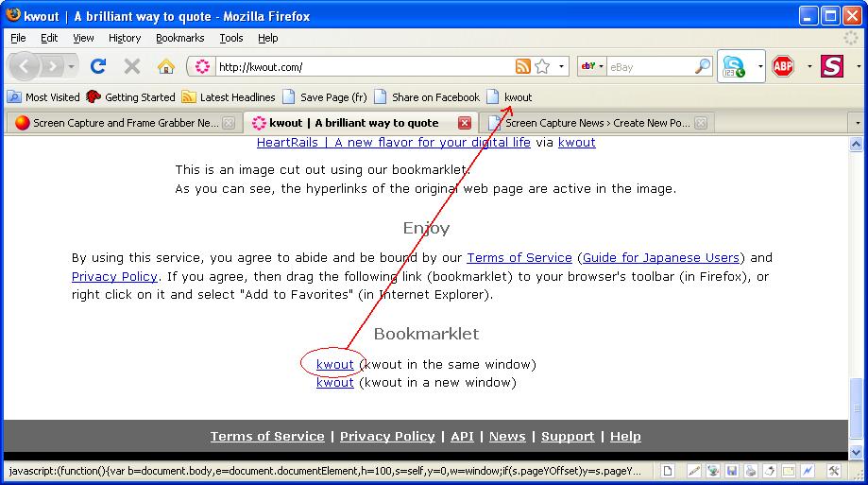Open the Skype toolbar icon
This screenshot has width=868, height=485.
point(735,66)
